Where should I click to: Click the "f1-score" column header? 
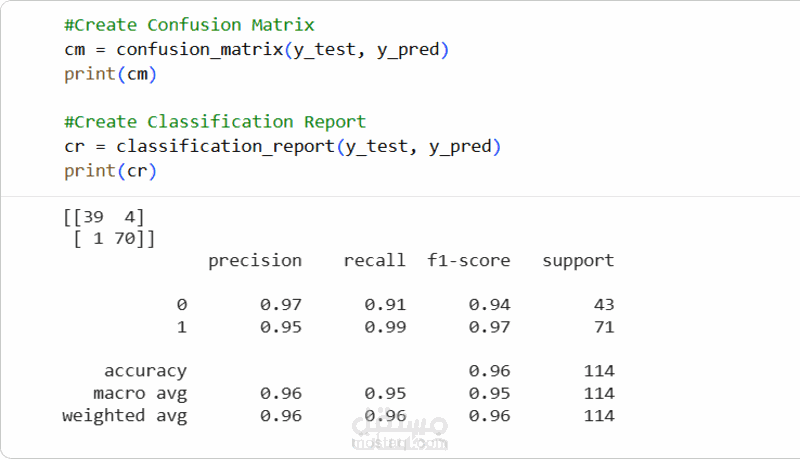468,261
